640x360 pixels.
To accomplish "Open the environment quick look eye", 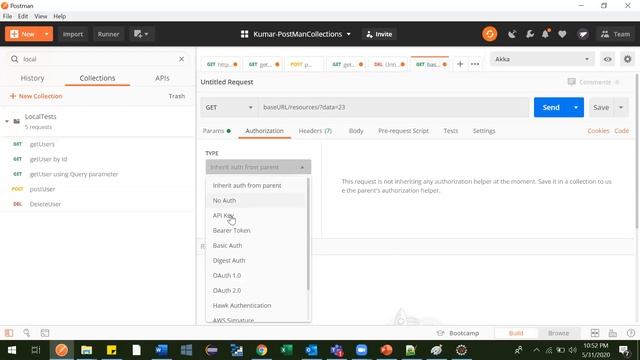I will pos(607,59).
